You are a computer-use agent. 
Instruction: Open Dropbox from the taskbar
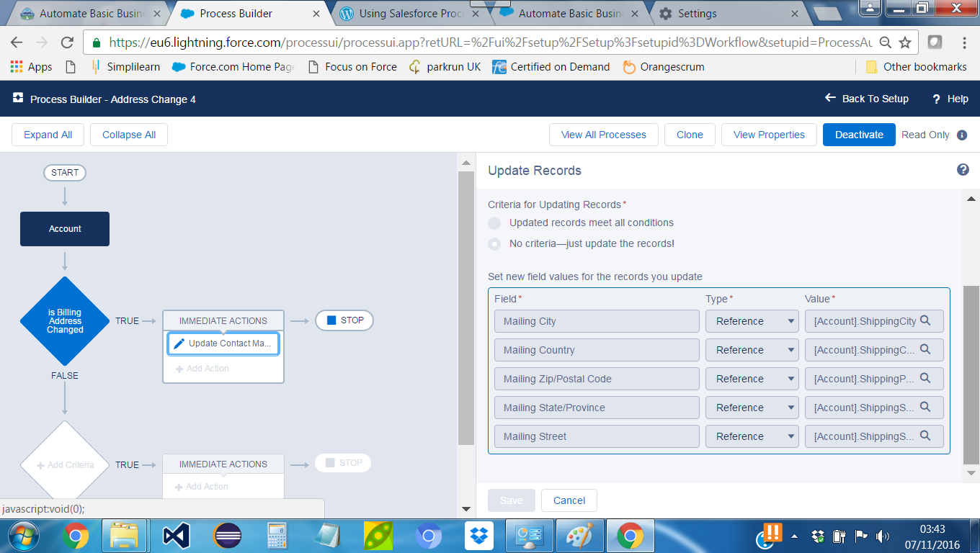478,536
